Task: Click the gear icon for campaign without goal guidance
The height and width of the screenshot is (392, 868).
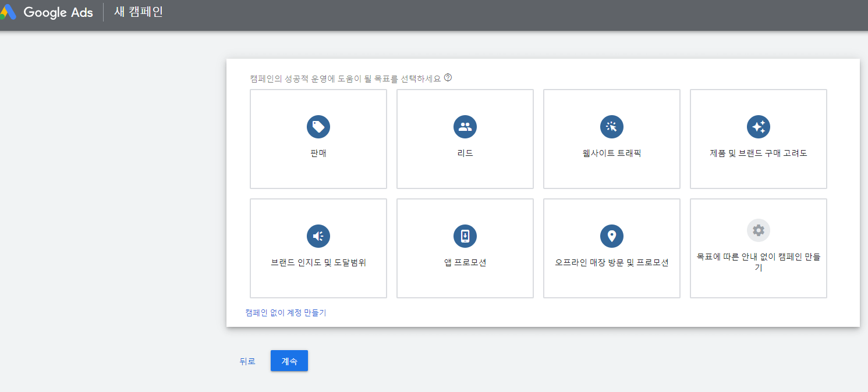Action: pos(759,230)
